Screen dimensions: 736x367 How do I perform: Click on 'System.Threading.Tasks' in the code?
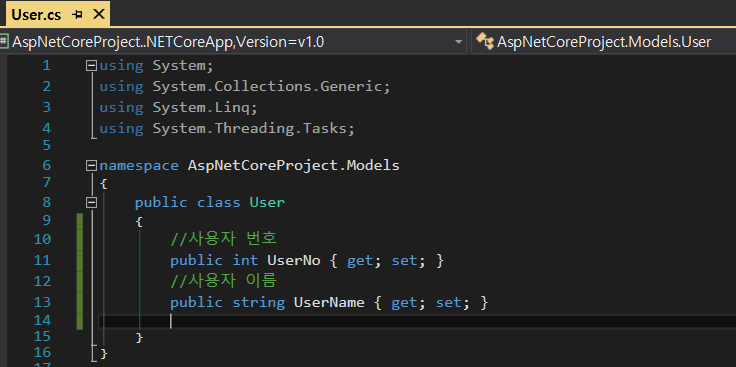tap(249, 128)
